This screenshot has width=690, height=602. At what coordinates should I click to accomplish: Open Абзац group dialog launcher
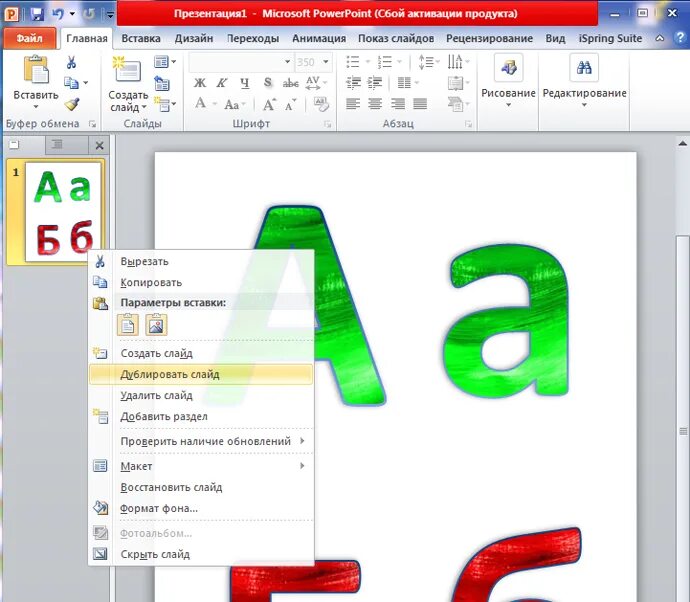tap(468, 124)
